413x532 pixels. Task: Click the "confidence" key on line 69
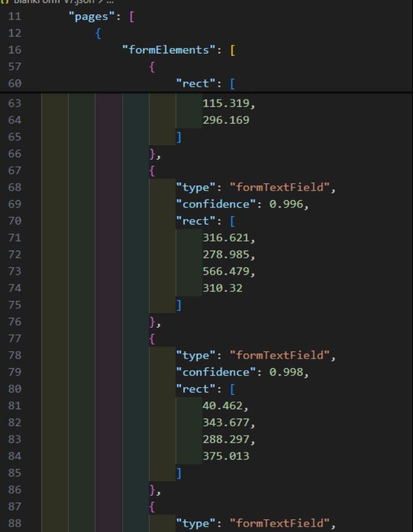click(x=215, y=204)
